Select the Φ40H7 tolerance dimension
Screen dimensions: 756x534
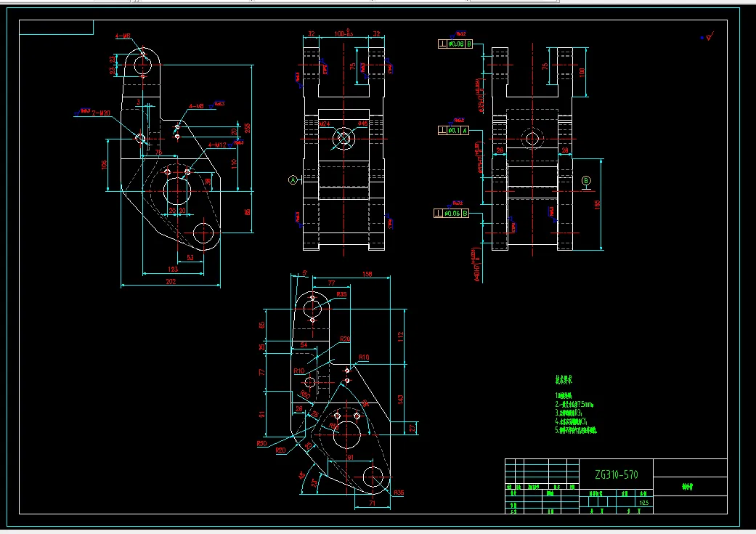[x=477, y=265]
